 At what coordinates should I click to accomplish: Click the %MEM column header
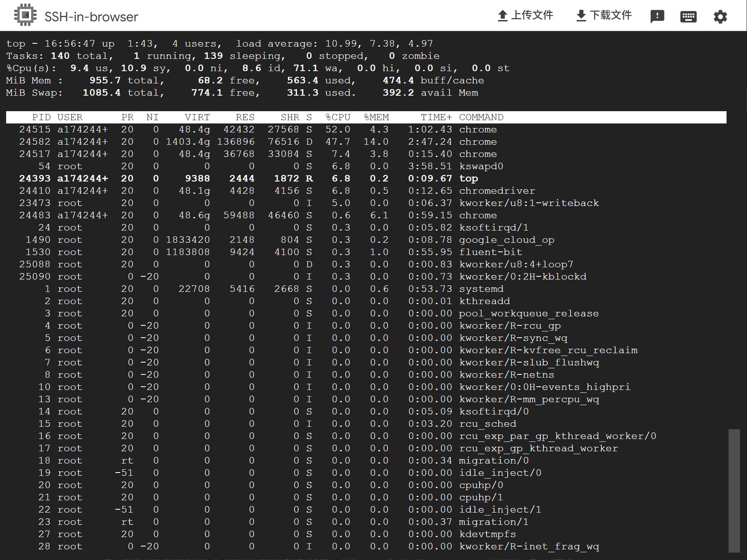click(x=376, y=117)
